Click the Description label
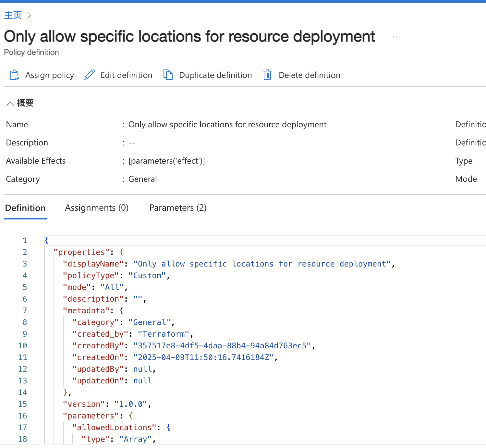The height and width of the screenshot is (448, 486). pos(27,143)
